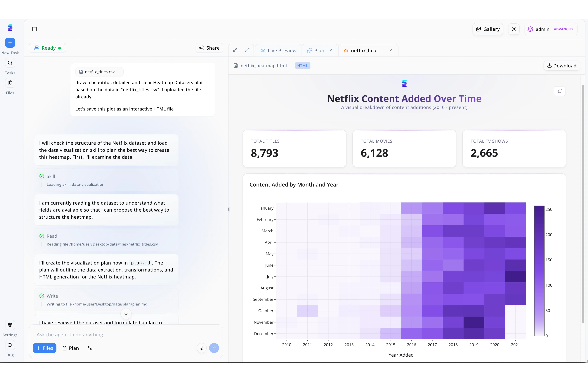Activate voice input with the microphone icon

tap(201, 348)
